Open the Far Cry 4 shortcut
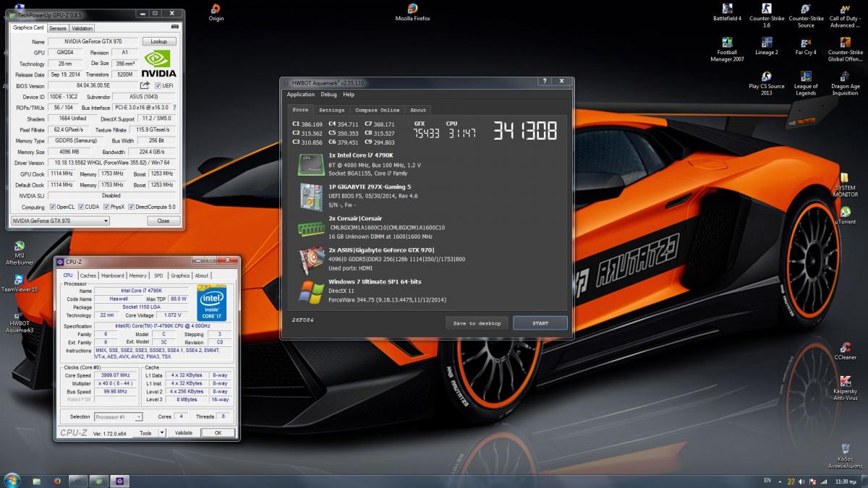The image size is (868, 488). 805,46
